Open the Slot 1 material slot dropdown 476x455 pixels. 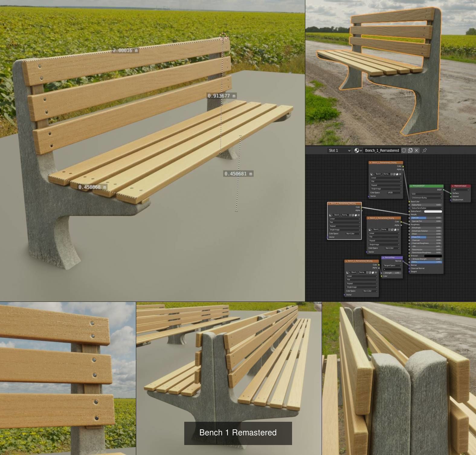tap(339, 150)
